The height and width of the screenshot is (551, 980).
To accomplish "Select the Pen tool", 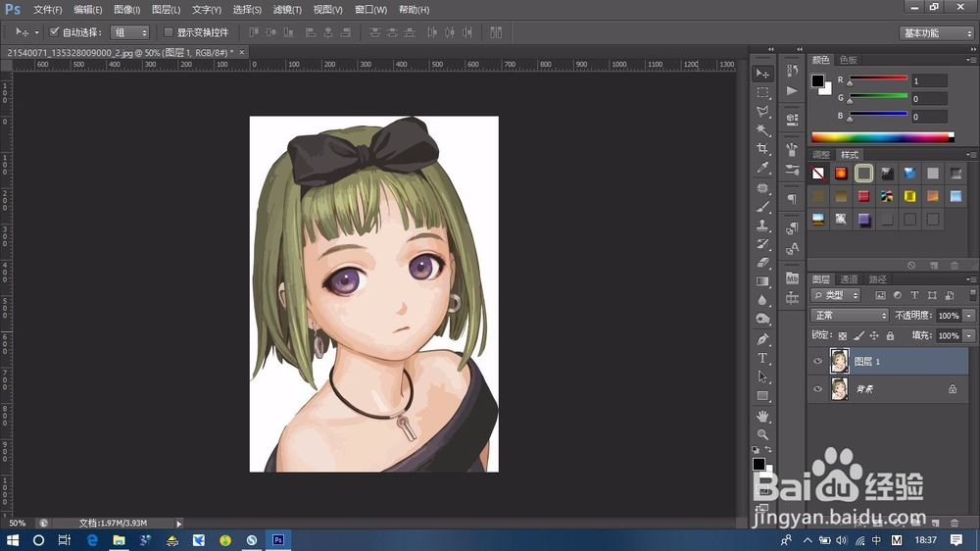I will point(762,339).
